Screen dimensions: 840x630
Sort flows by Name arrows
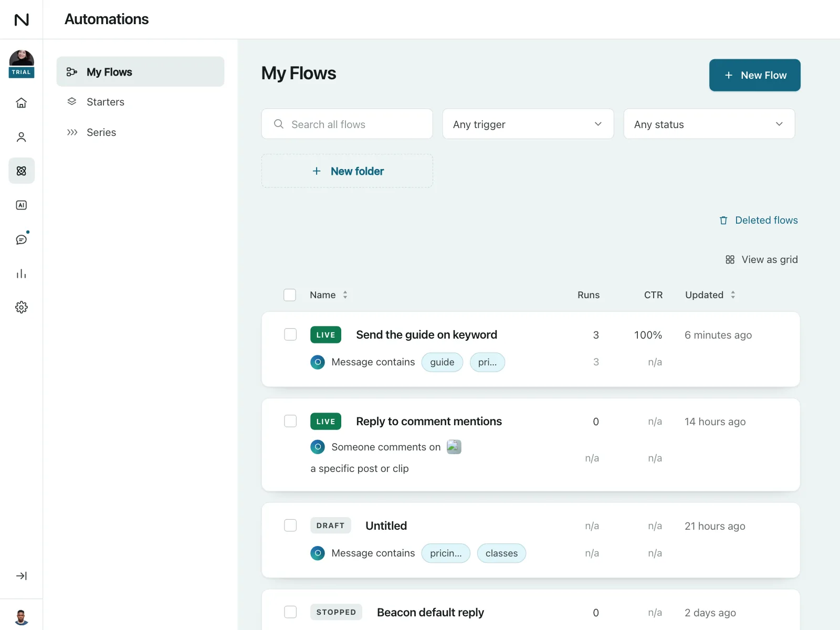pyautogui.click(x=345, y=295)
